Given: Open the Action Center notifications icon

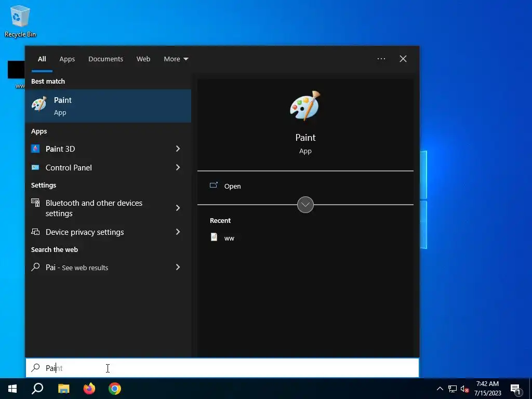Looking at the screenshot, I should 515,389.
